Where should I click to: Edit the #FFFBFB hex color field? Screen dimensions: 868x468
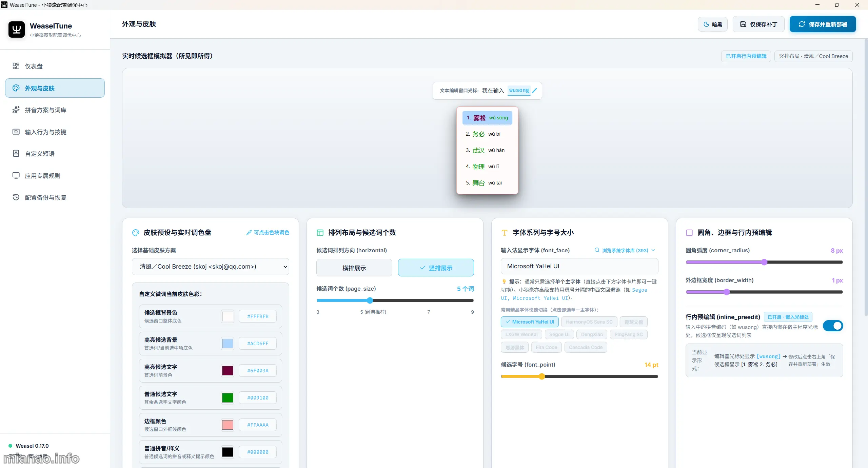(x=258, y=316)
